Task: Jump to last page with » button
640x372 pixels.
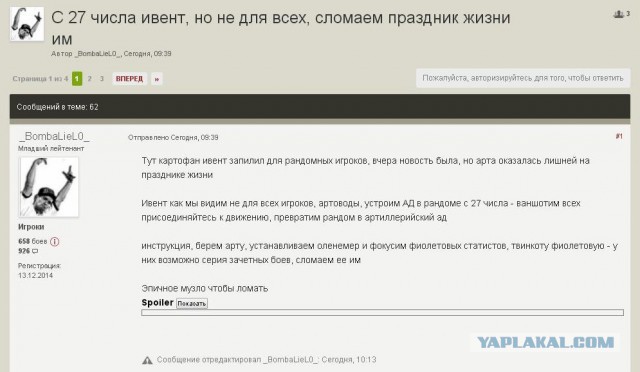Action: point(157,79)
